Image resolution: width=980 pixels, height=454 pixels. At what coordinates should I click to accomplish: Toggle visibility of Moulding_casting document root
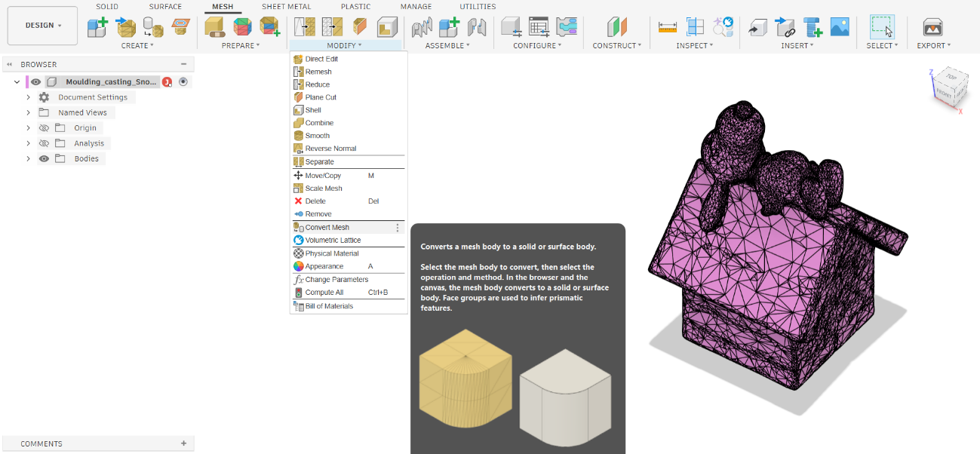point(35,81)
